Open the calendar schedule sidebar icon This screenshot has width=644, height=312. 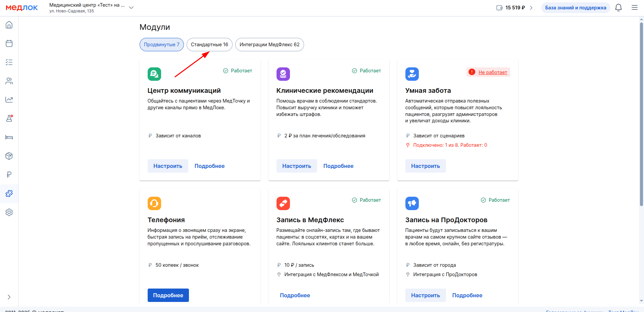tap(9, 44)
